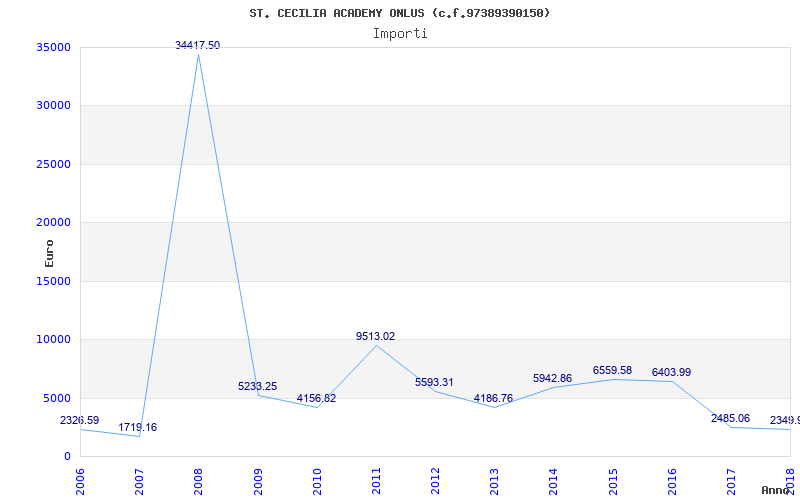This screenshot has width=800, height=500.
Task: Click the 5000 y-axis tick label
Action: click(57, 398)
